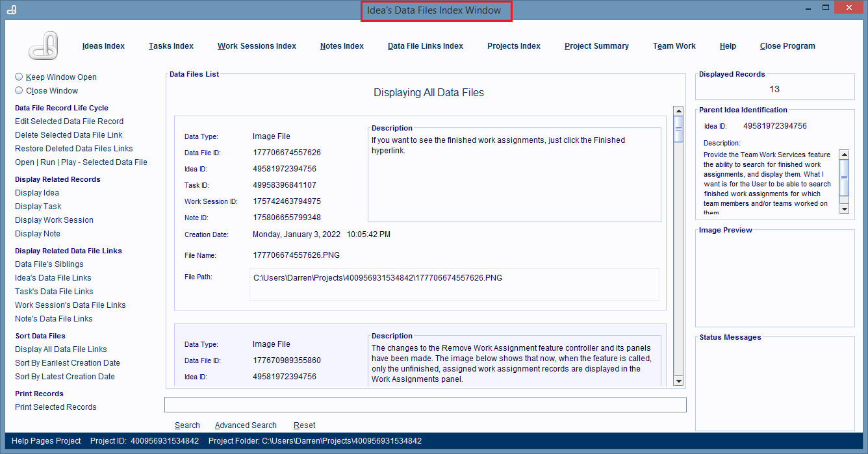
Task: Click the data files list scrollbar thumb
Action: coord(678,129)
